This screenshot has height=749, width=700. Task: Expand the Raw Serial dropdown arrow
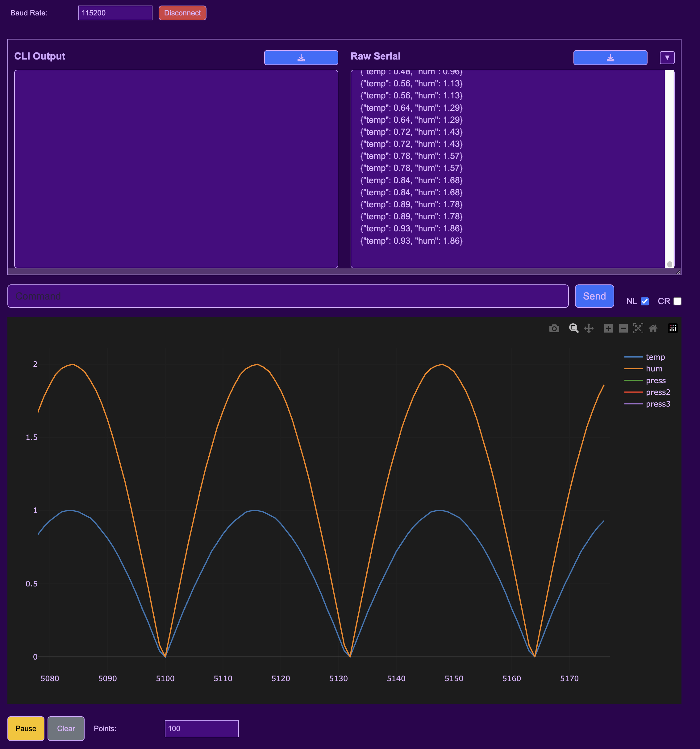pyautogui.click(x=667, y=58)
